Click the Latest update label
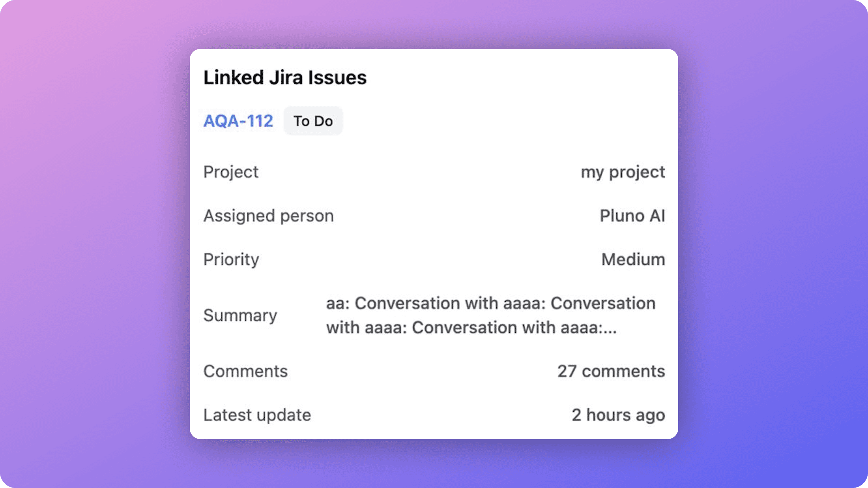Viewport: 868px width, 488px height. click(257, 415)
